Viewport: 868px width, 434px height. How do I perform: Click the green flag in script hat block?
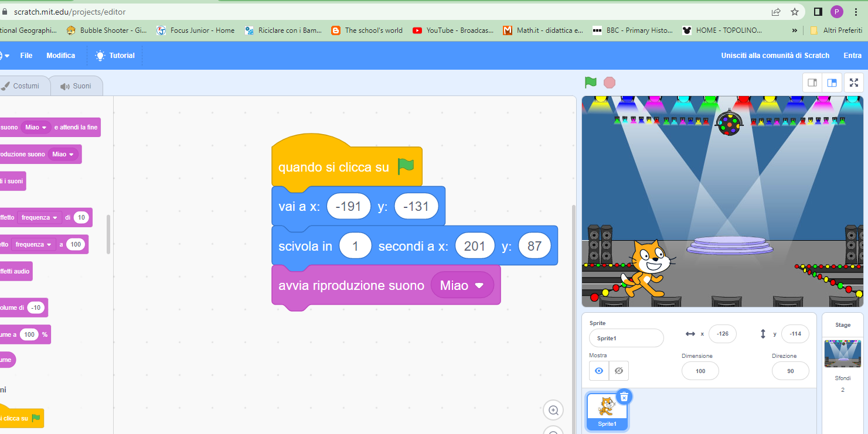tap(406, 166)
